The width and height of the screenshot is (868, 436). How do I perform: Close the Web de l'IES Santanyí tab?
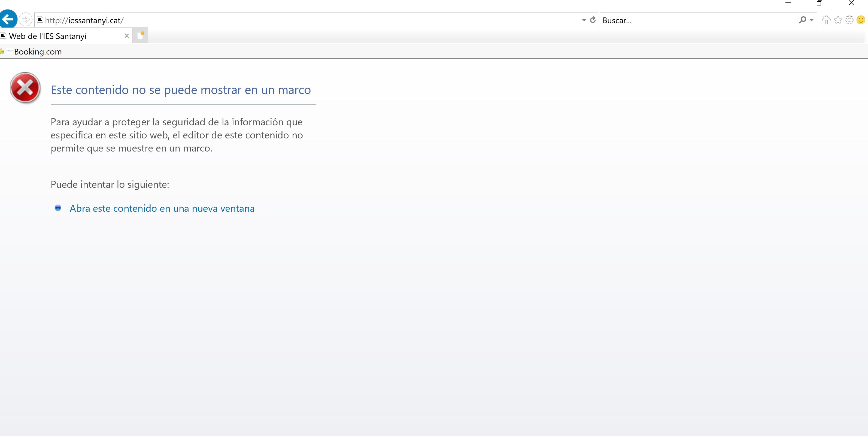pos(127,36)
